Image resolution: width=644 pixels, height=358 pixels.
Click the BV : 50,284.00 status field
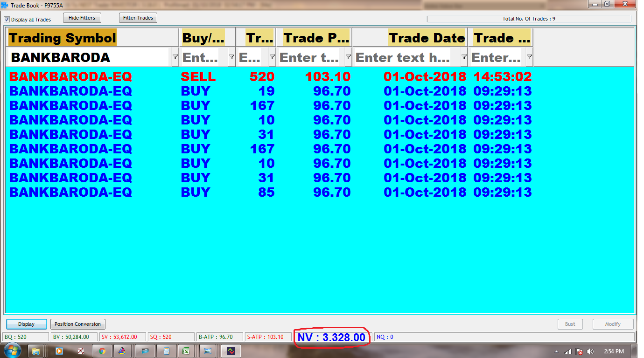(74, 337)
